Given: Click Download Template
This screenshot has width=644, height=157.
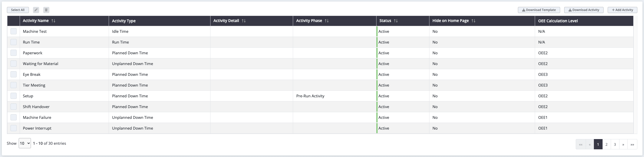Looking at the screenshot, I should 539,10.
